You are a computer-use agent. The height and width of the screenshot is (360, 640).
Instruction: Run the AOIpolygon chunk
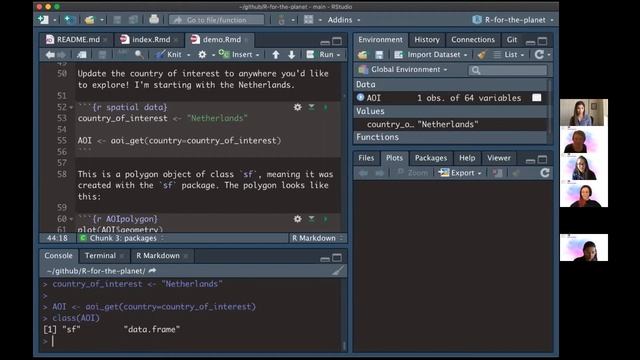pyautogui.click(x=325, y=219)
